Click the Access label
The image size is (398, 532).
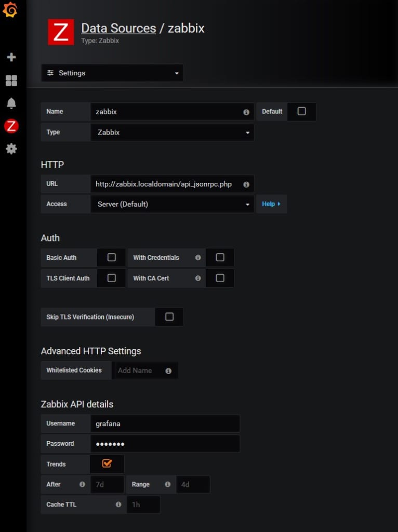click(57, 204)
